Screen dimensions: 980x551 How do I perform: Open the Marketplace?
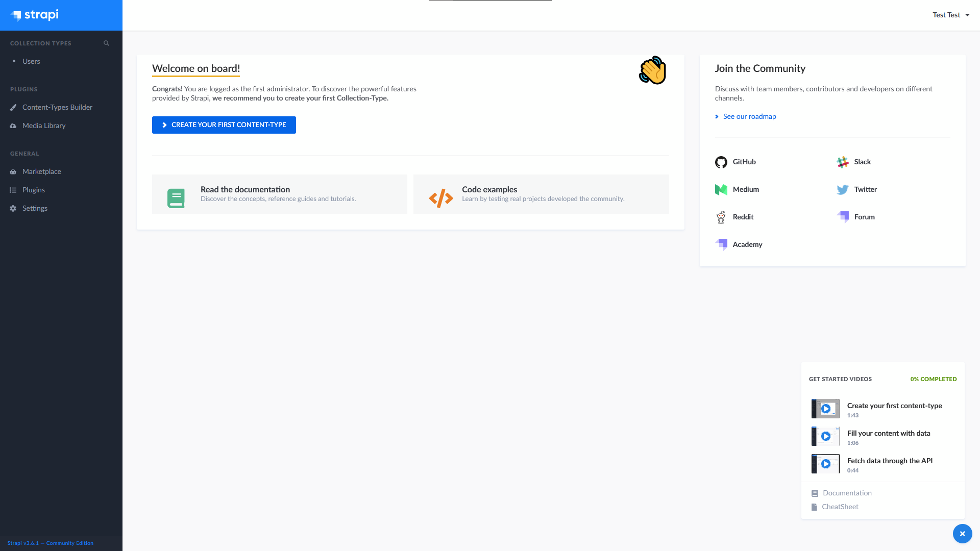42,171
